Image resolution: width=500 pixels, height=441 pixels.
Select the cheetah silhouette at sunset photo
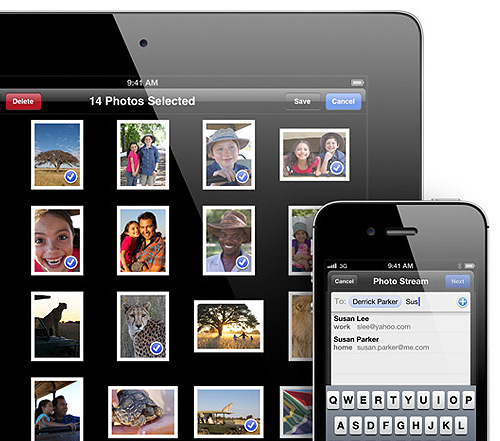[57, 326]
